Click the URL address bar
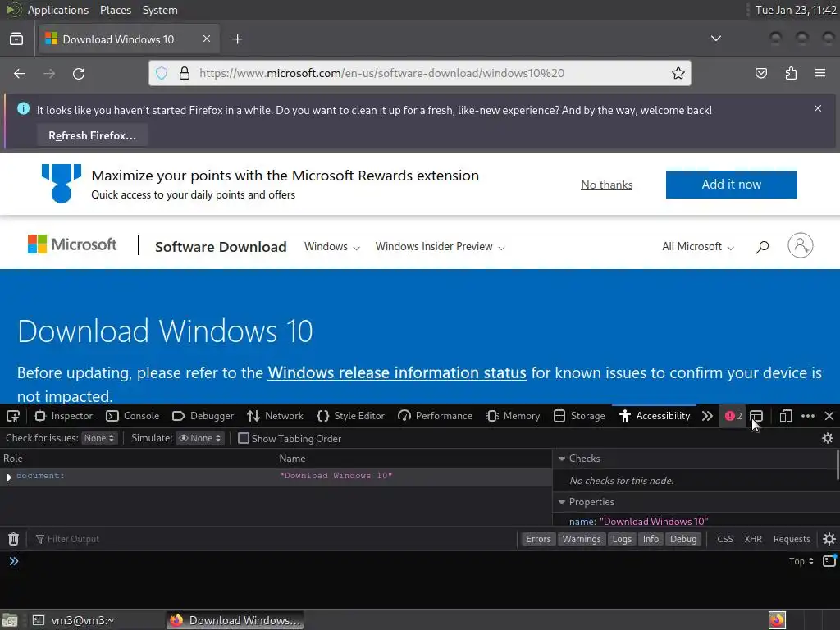The width and height of the screenshot is (840, 630). [x=419, y=73]
